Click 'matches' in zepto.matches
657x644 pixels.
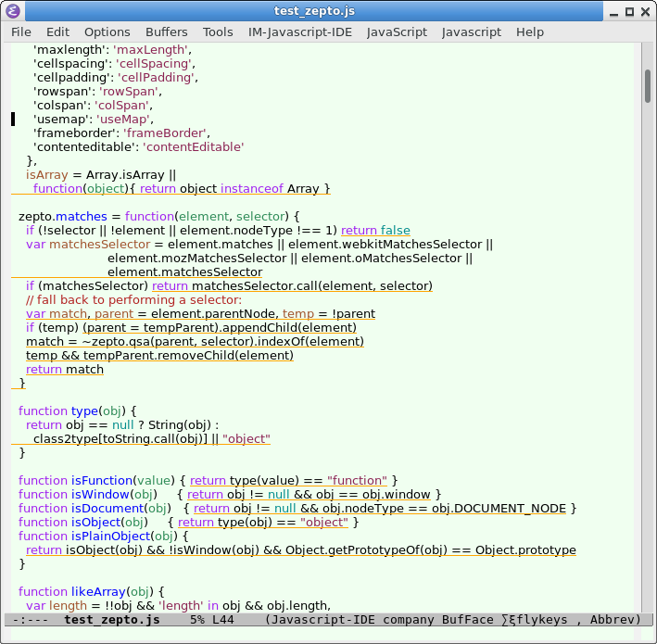click(82, 216)
